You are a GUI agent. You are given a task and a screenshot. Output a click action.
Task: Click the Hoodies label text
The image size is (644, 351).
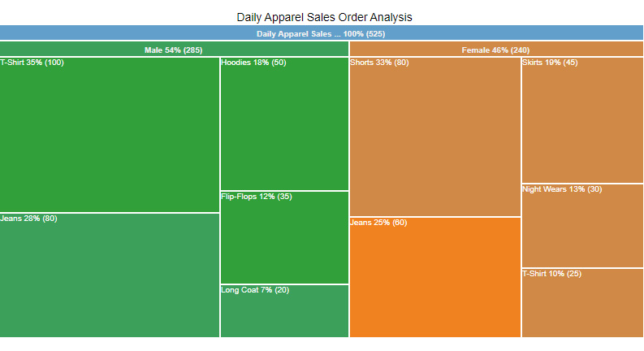pyautogui.click(x=236, y=63)
